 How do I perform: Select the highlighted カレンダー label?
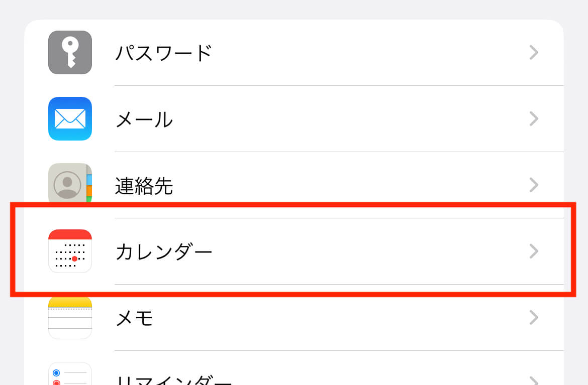(164, 251)
